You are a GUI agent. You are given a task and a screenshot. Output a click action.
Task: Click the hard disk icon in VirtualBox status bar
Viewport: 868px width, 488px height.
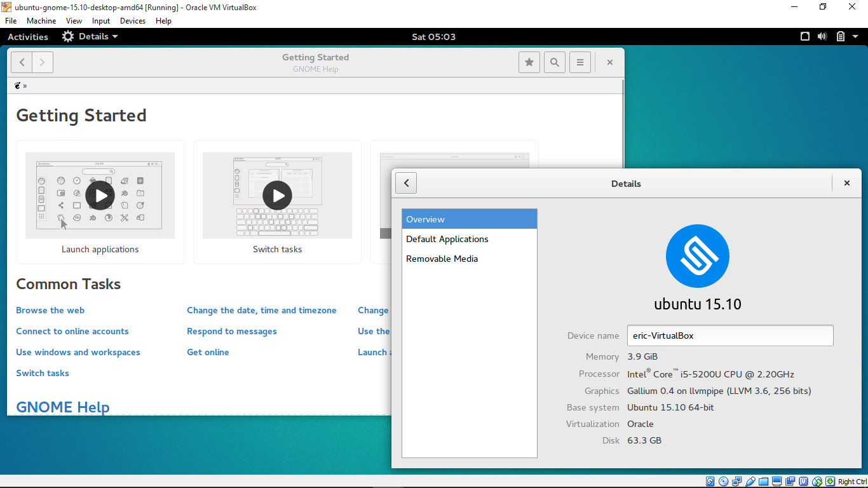tap(710, 481)
